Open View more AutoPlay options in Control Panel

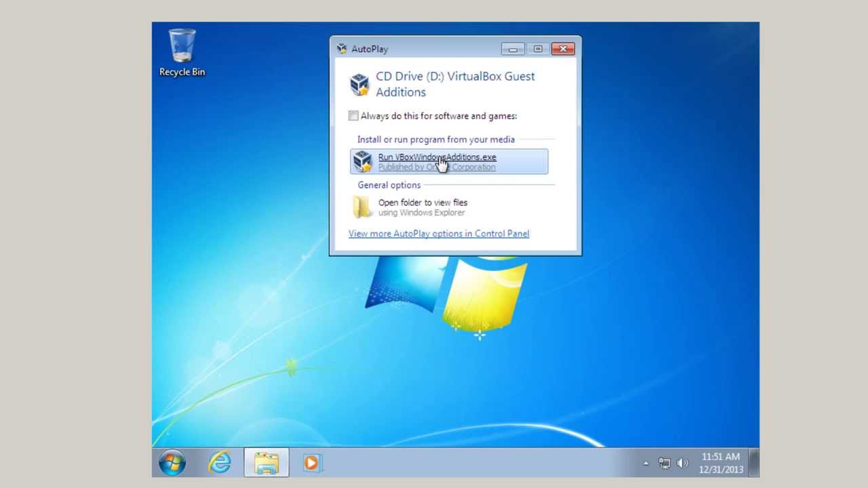pos(439,233)
